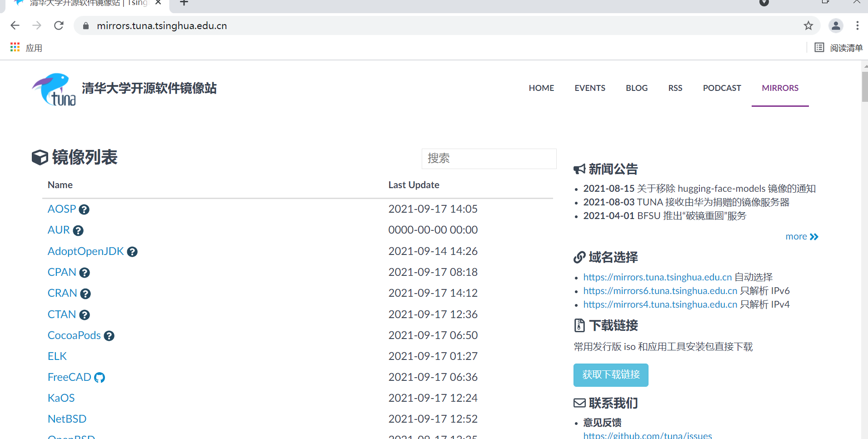The width and height of the screenshot is (868, 439).
Task: Click the help icon next to CocoaPods
Action: pyautogui.click(x=109, y=336)
